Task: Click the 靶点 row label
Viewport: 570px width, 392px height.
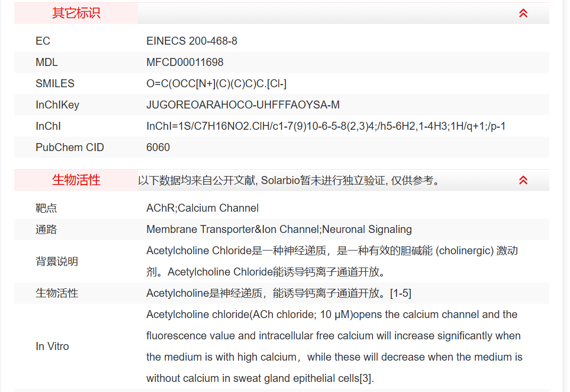Action: (x=46, y=208)
